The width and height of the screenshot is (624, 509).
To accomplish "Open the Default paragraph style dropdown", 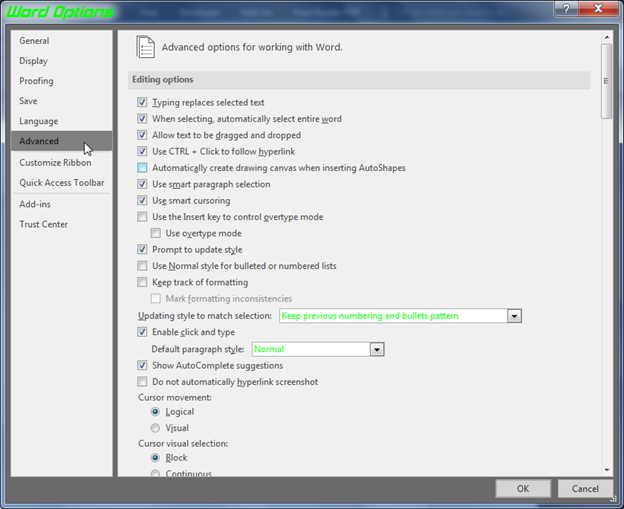I will tap(318, 349).
